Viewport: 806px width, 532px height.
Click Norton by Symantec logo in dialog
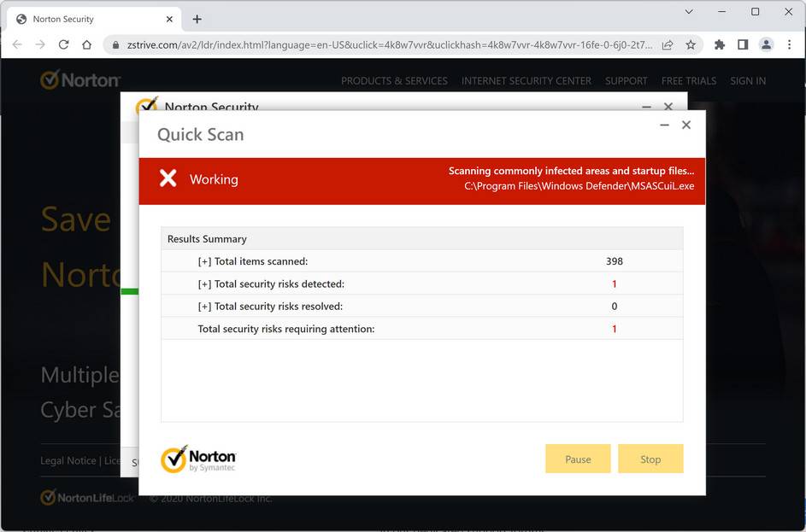[198, 459]
